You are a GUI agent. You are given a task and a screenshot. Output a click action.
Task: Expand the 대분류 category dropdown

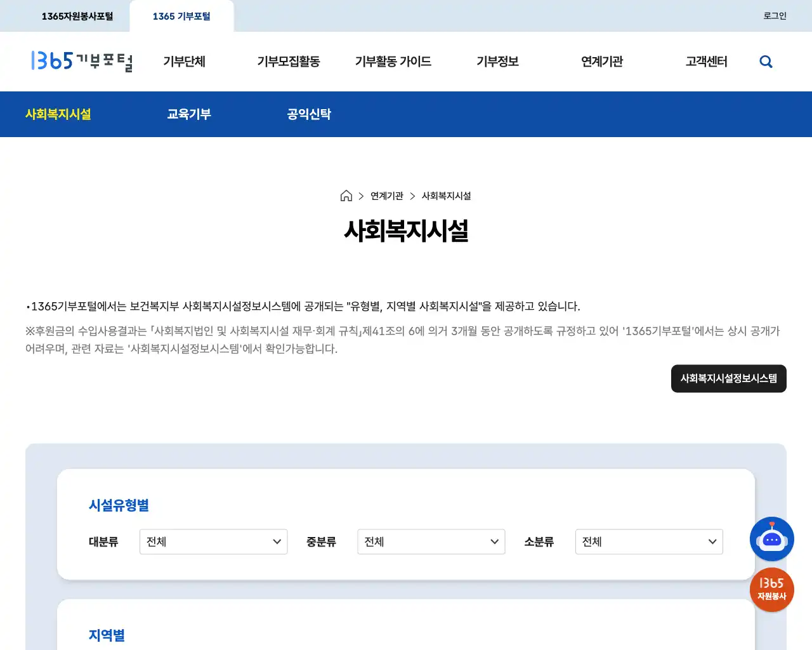click(x=213, y=541)
